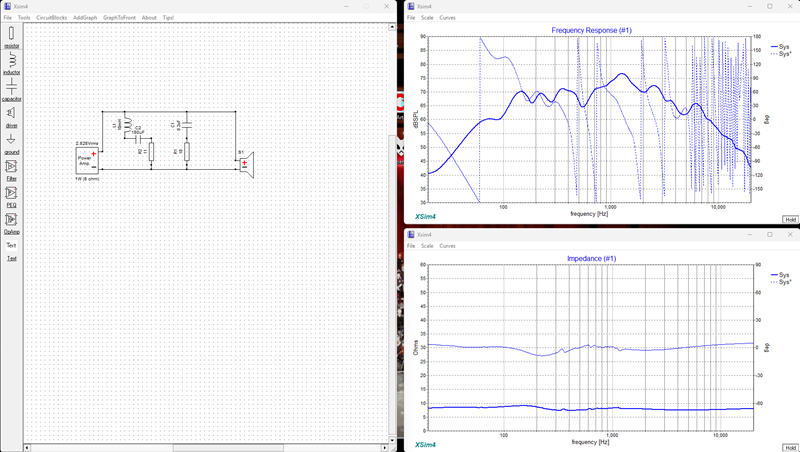Click Hold button on Impedance graph
Screen dimensions: 800x452
coord(790,447)
